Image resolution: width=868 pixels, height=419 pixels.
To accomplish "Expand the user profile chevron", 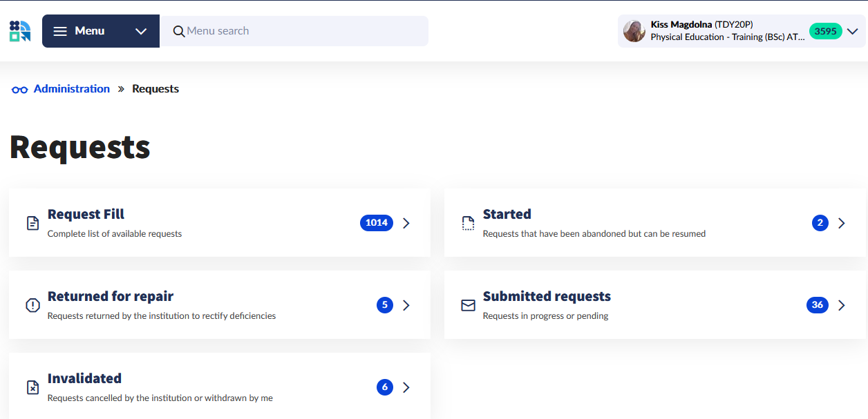I will click(852, 31).
